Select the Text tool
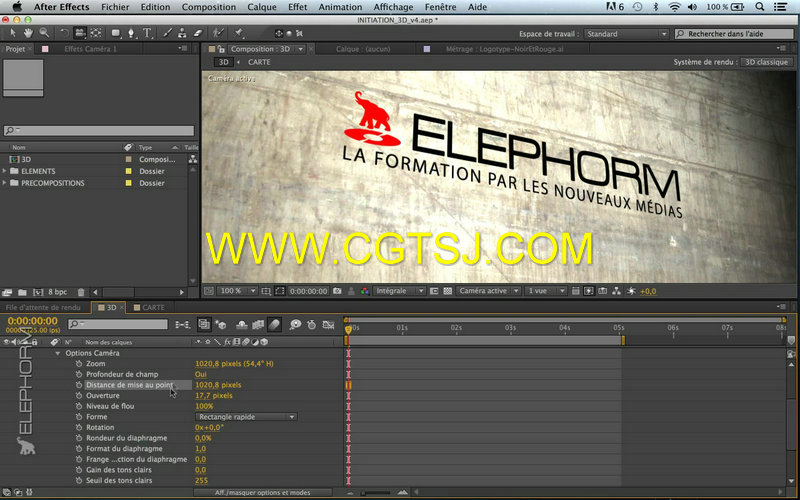Image resolution: width=800 pixels, height=500 pixels. [147, 33]
